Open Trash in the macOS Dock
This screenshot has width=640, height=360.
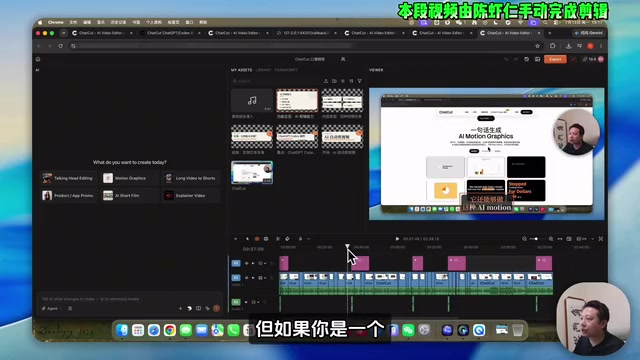518,330
